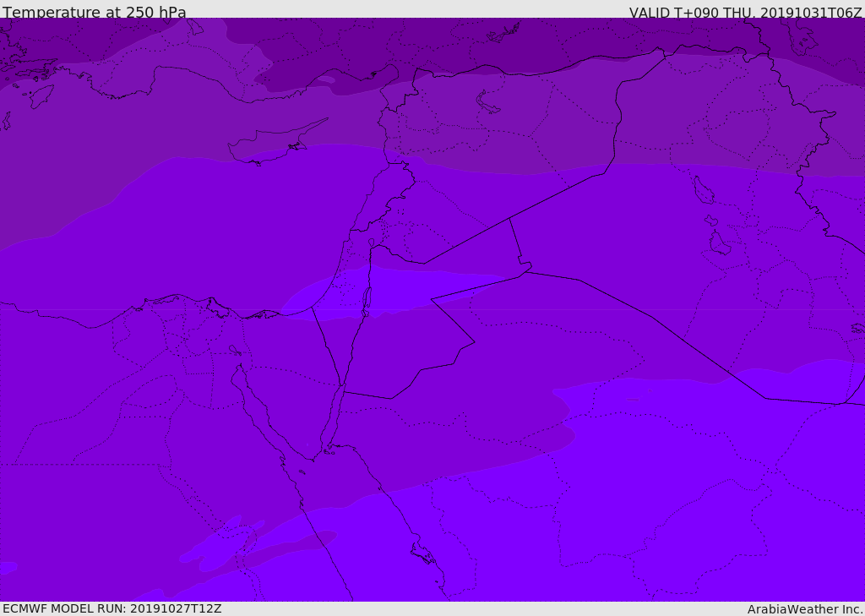Click the 'VALID T+090 THU. 20191031T06Z' timestamp

tap(745, 13)
